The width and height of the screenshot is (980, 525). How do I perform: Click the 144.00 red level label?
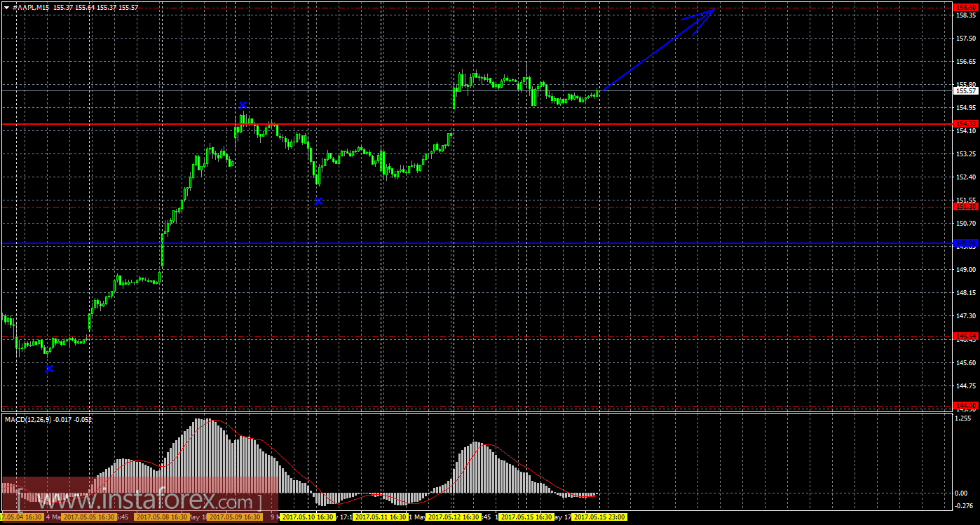(965, 406)
